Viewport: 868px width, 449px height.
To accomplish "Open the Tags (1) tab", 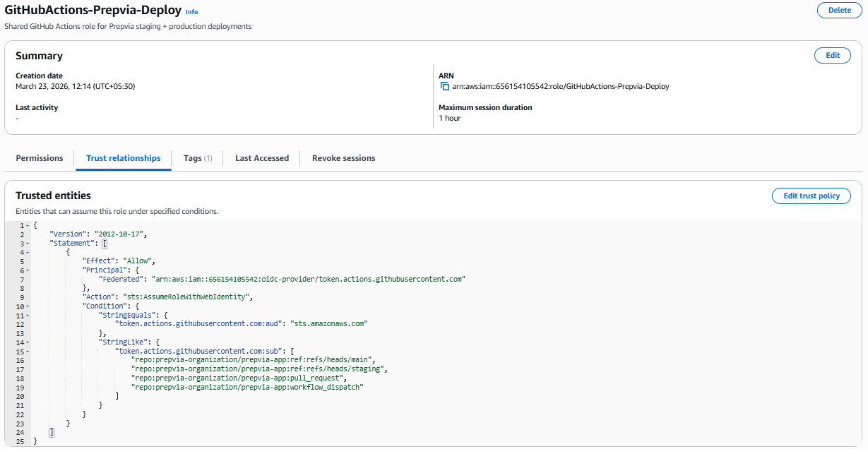I will click(x=198, y=158).
